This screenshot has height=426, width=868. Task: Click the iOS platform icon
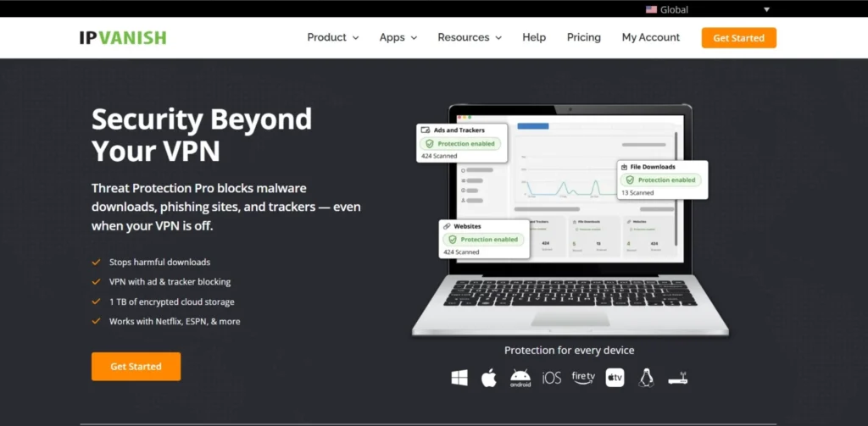coord(551,378)
